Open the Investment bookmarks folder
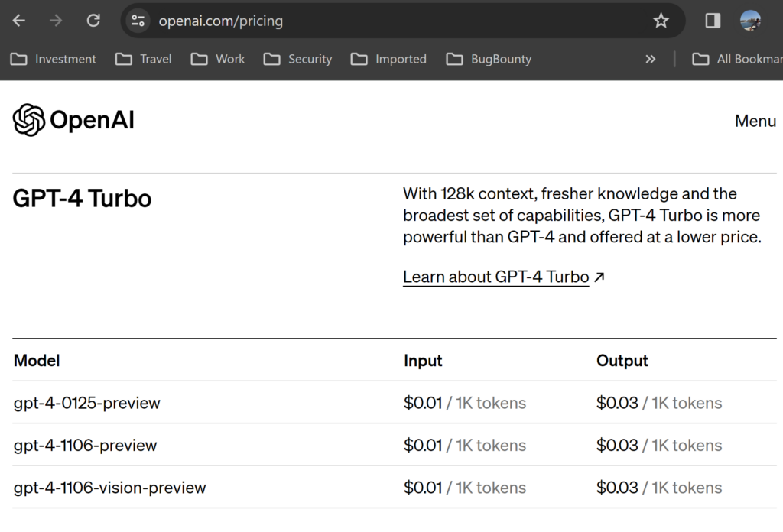Screen dimensions: 783x532 [53, 59]
